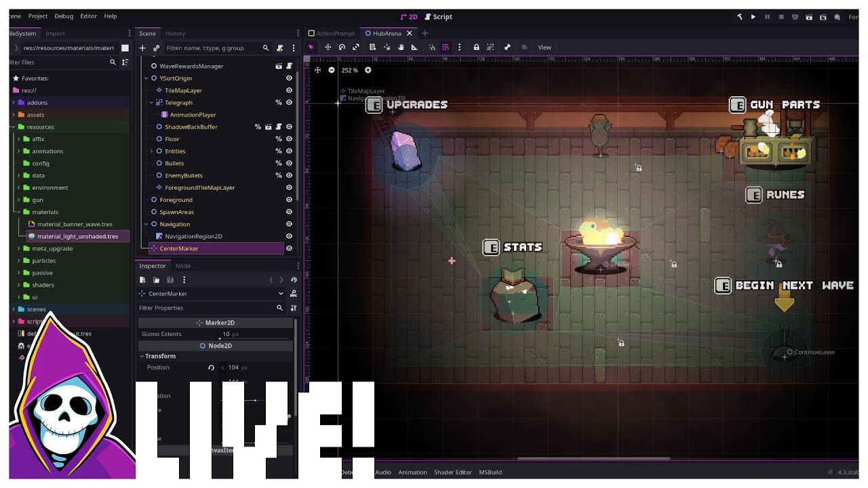Zoom in the viewport with plus button

click(368, 70)
